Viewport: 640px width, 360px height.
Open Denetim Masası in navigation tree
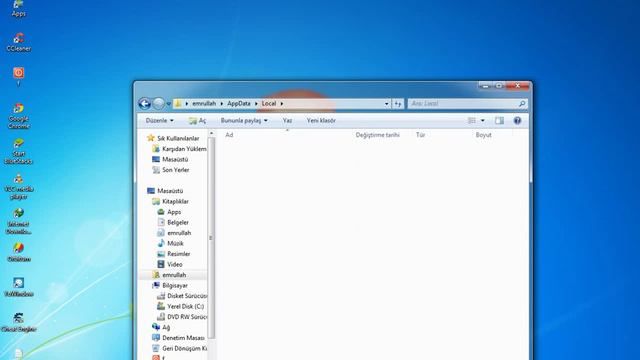tap(184, 338)
